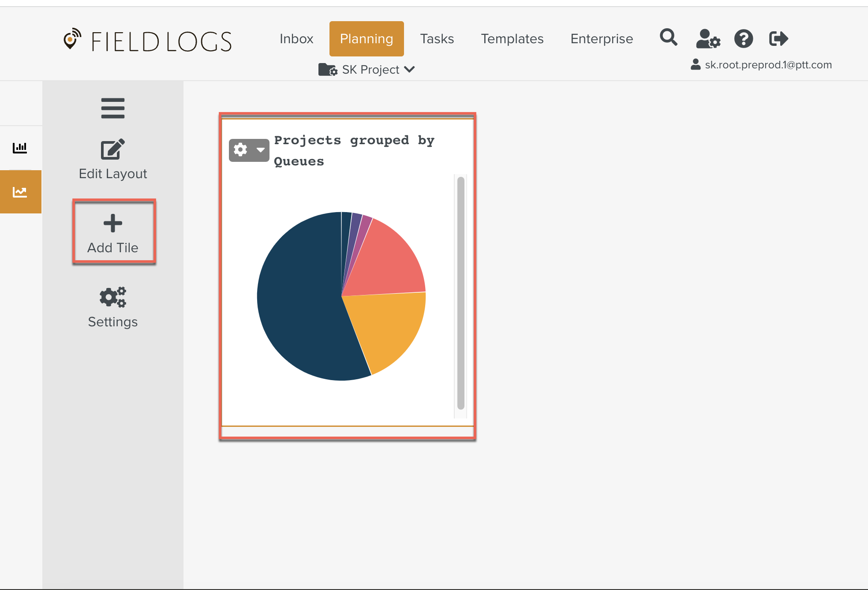The width and height of the screenshot is (868, 590).
Task: Open user management settings icon
Action: (707, 39)
